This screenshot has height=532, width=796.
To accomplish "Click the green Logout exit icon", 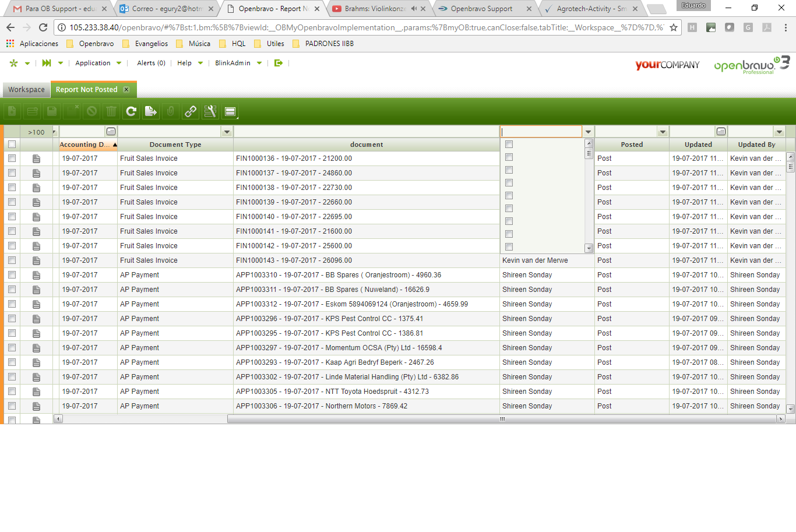I will point(279,63).
